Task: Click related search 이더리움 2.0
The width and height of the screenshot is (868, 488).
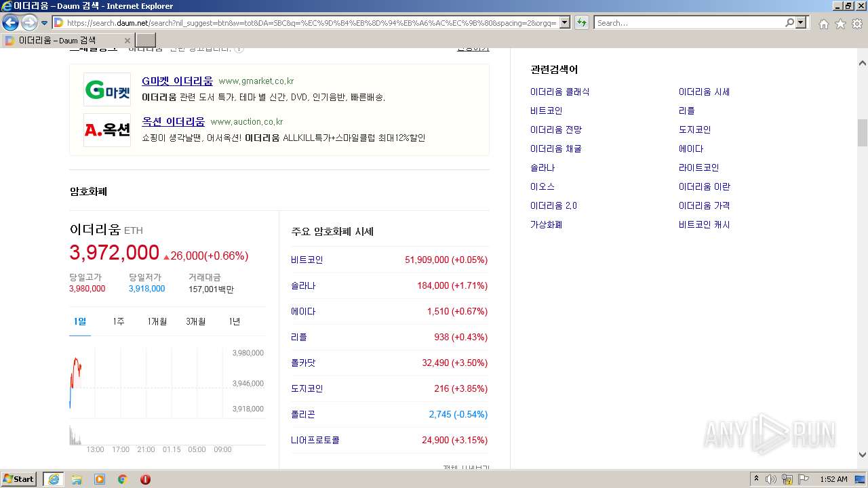Action: coord(553,205)
